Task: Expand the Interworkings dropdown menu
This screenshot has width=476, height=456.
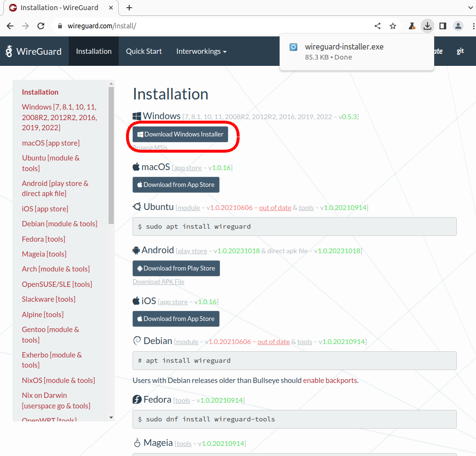Action: pos(201,51)
